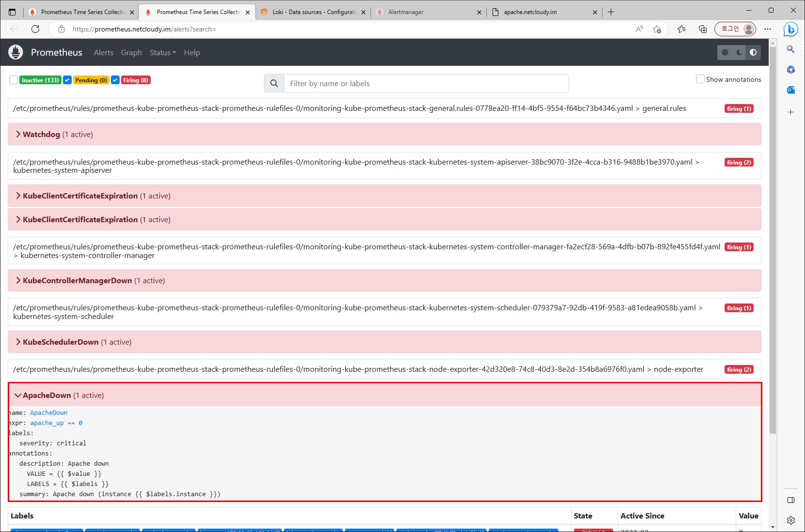Screen dimensions: 805x532
Task: Click firing (1) badge for controller-manager group
Action: [x=739, y=247]
